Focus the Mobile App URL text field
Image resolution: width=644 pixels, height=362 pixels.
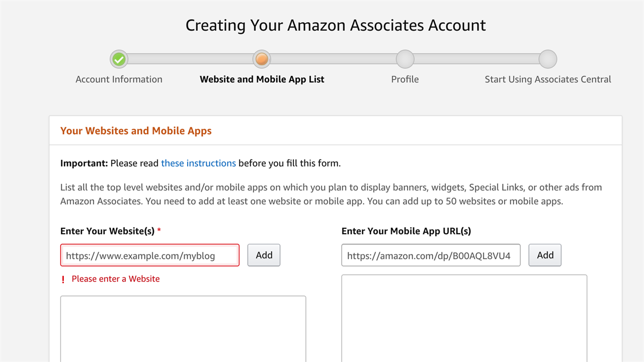[431, 255]
